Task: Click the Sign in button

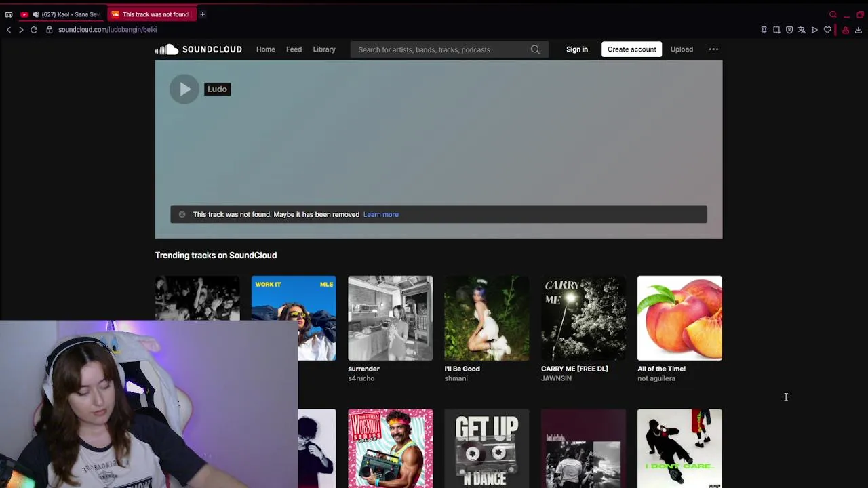Action: 577,49
